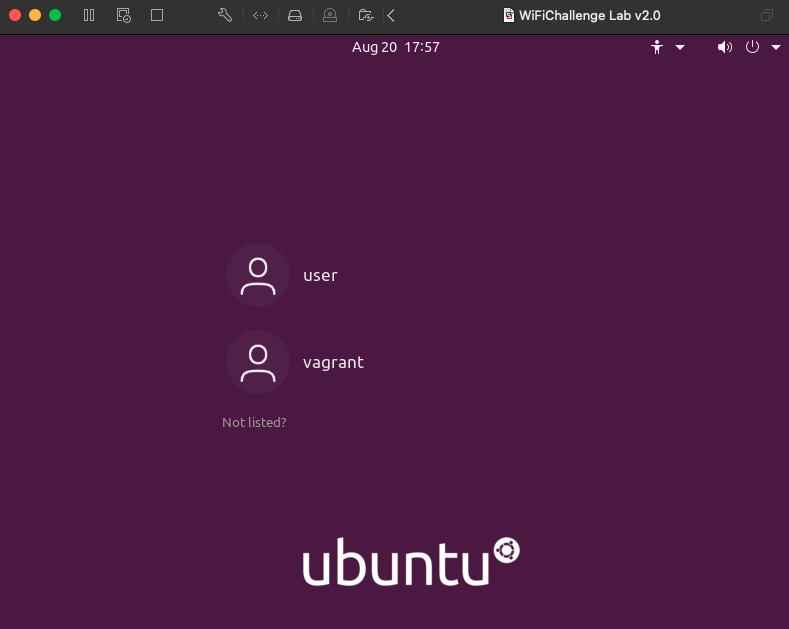Click the network adapter arrows icon
The image size is (789, 629).
click(260, 16)
